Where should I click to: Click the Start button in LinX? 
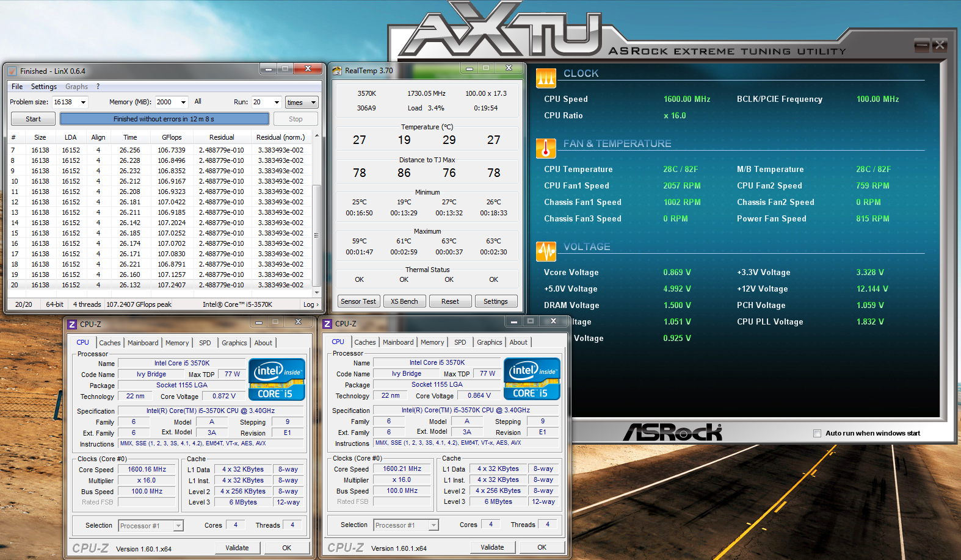pos(33,119)
